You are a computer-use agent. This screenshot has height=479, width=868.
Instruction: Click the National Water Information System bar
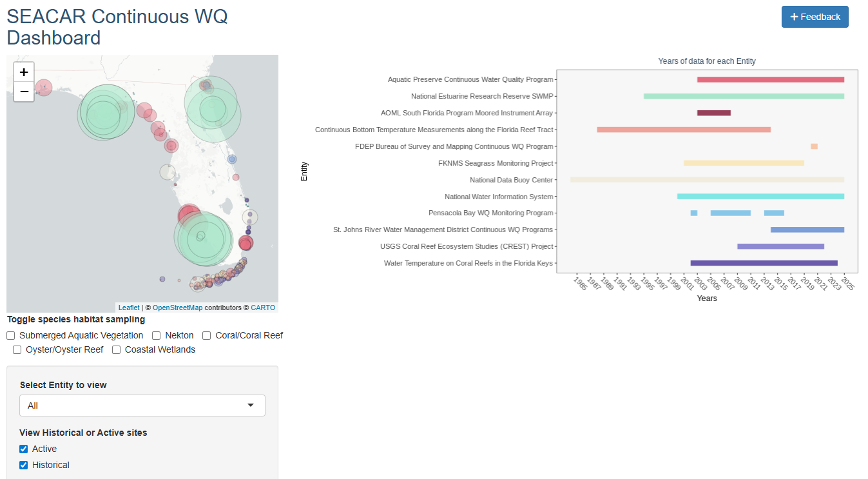point(760,196)
